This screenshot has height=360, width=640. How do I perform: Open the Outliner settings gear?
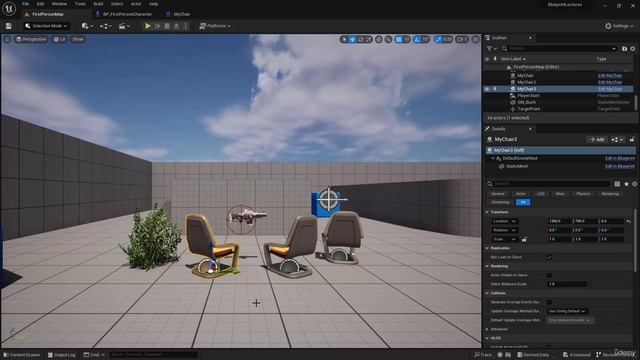(633, 49)
